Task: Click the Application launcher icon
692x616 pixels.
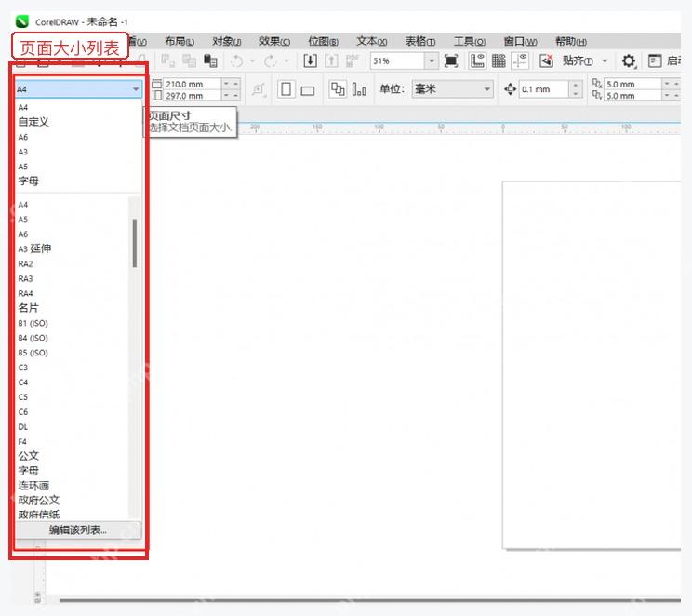Action: 655,60
